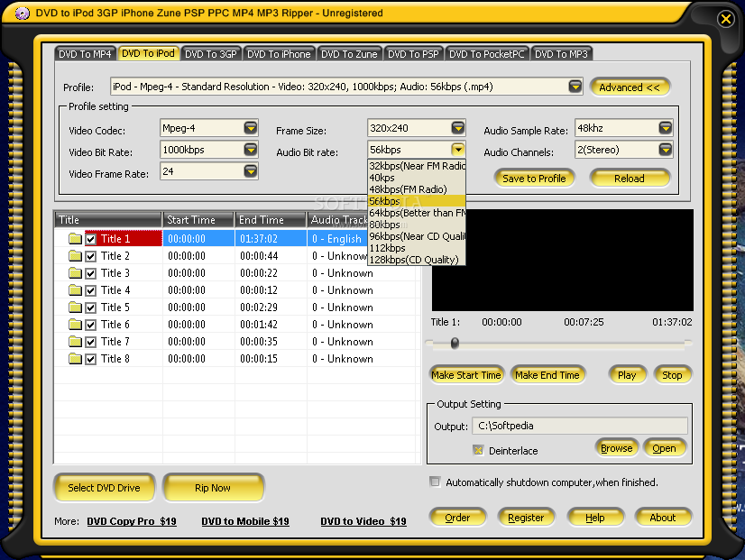
Task: Click the app disc icon in title bar
Action: 22,14
